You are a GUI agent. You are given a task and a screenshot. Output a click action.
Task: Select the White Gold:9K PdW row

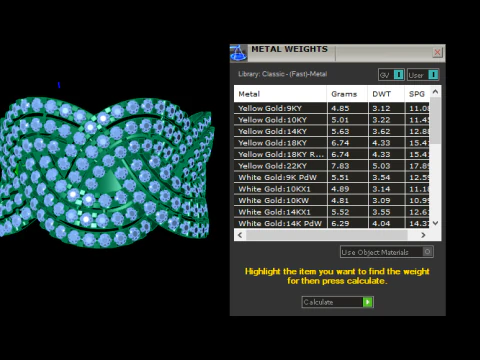coord(331,177)
